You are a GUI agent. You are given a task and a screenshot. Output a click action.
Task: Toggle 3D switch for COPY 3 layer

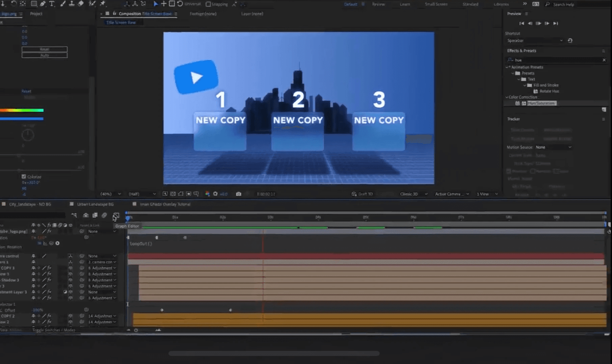point(70,268)
